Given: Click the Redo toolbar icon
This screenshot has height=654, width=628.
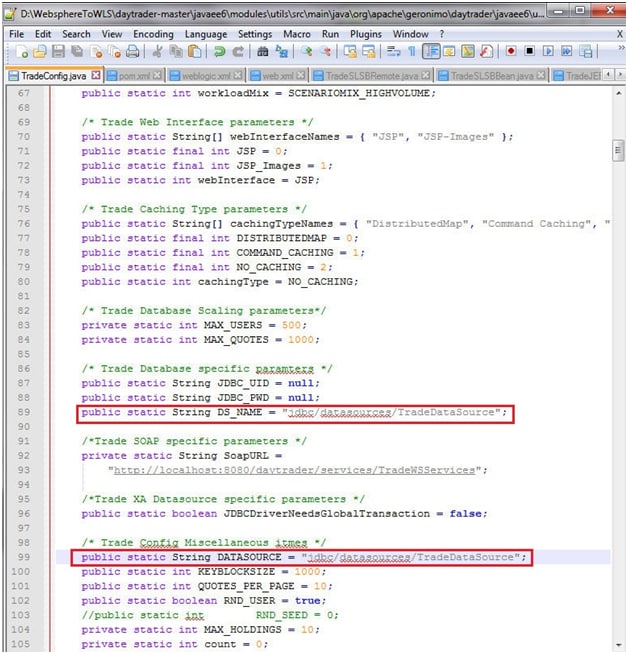Looking at the screenshot, I should (x=238, y=51).
